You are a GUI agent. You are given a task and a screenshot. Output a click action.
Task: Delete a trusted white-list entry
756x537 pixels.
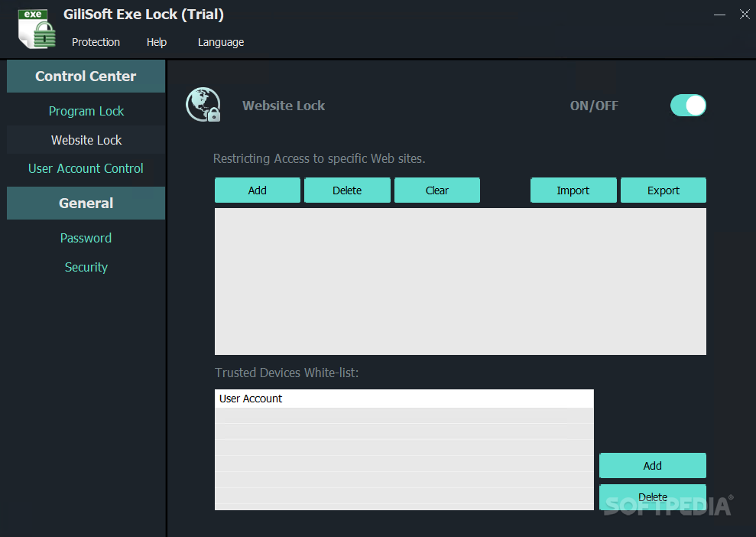(653, 497)
